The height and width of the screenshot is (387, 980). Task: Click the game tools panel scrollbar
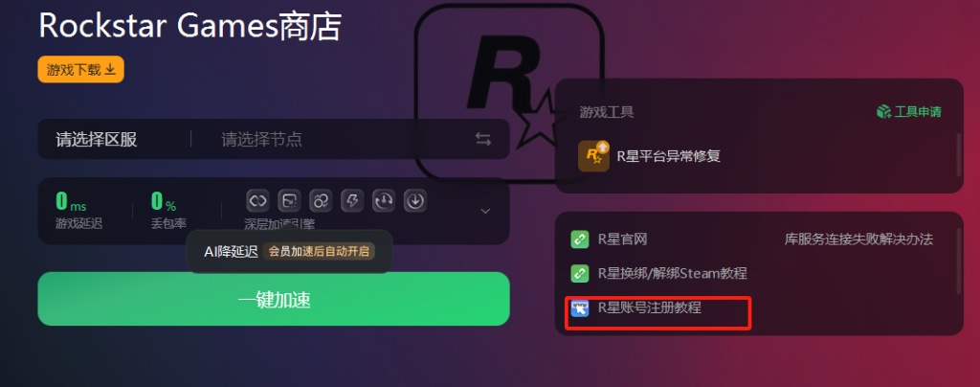(x=959, y=154)
